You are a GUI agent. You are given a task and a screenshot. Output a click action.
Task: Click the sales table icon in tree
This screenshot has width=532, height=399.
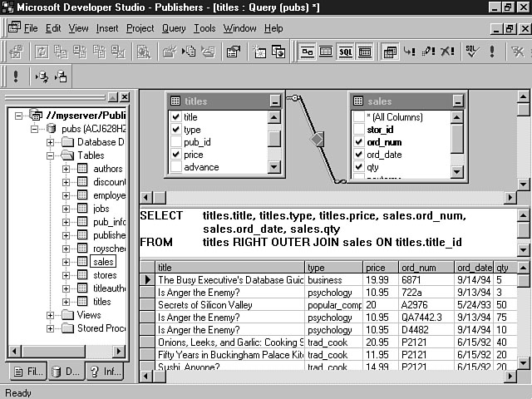click(x=82, y=262)
